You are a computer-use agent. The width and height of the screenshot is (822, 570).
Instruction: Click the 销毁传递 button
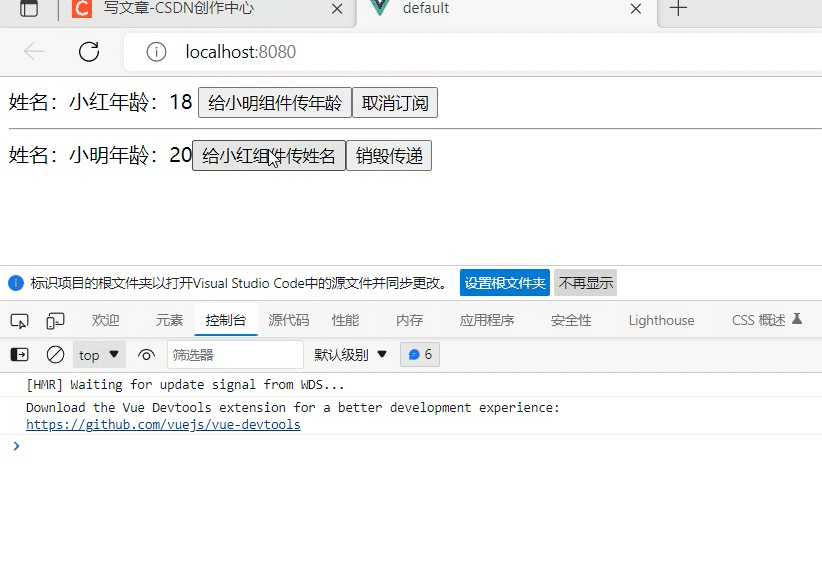point(389,156)
